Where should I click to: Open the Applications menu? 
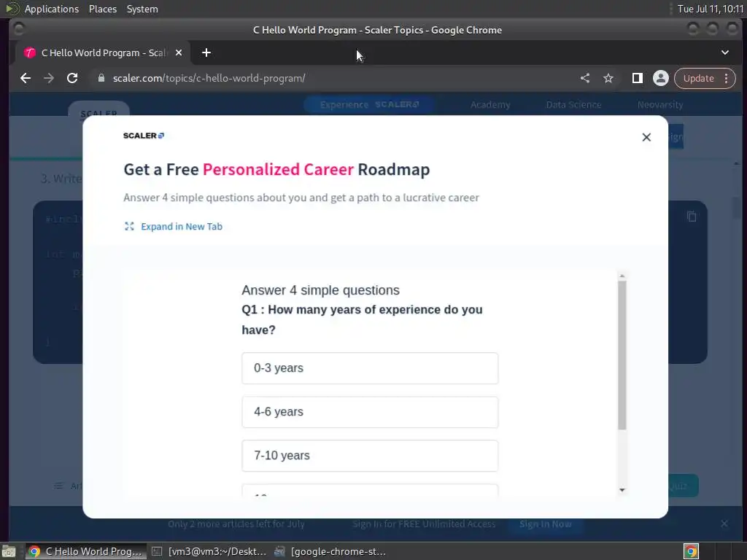click(52, 9)
